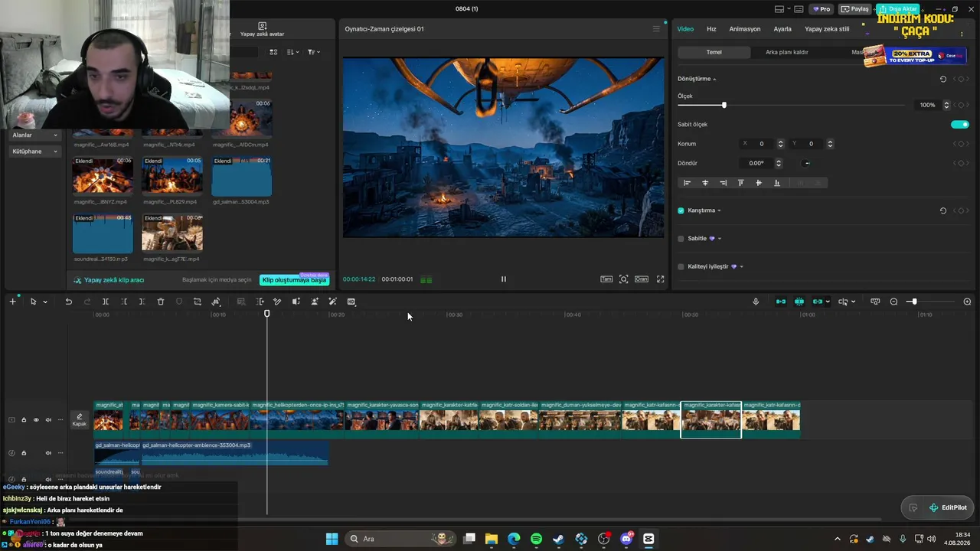Expand the Kütüphane dropdown

click(35, 152)
